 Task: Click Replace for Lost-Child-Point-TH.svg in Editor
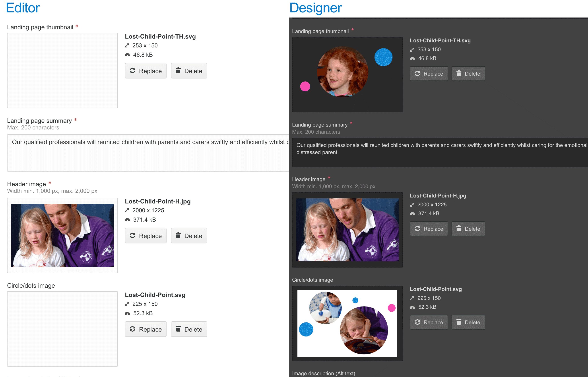coord(146,71)
